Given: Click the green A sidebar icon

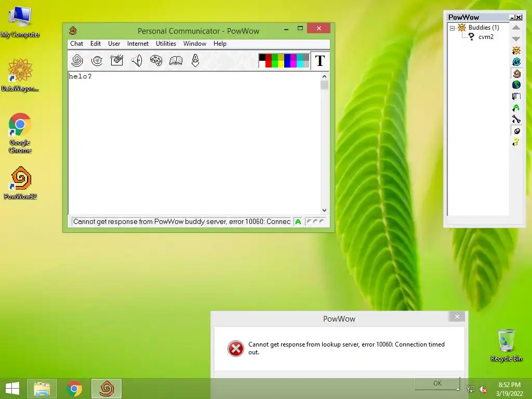Looking at the screenshot, I should coord(516,108).
